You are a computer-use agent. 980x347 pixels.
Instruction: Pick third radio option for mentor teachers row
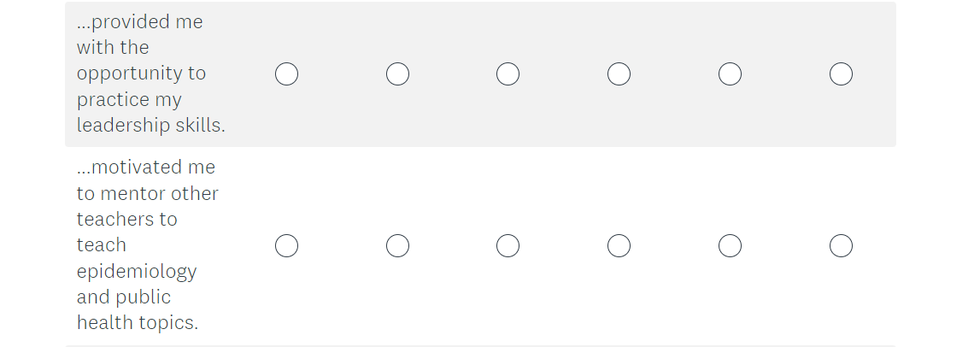pos(508,246)
